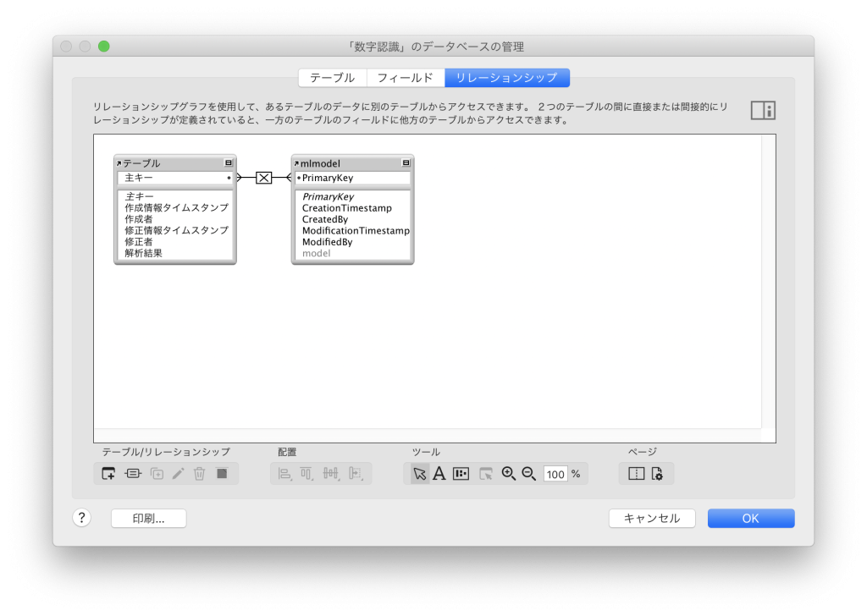This screenshot has height=616, width=867.
Task: Open the distribute objects arrangement menu
Action: [x=331, y=474]
